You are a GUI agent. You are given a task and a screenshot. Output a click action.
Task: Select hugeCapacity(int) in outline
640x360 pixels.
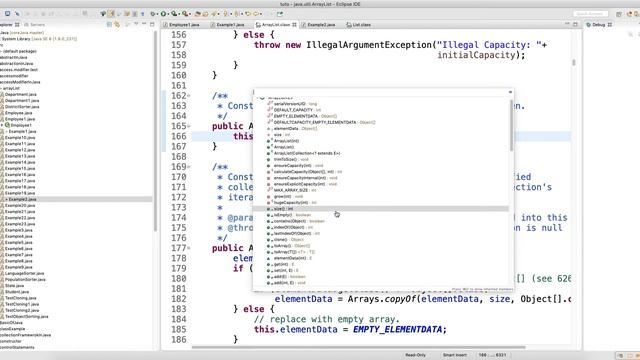(x=291, y=202)
